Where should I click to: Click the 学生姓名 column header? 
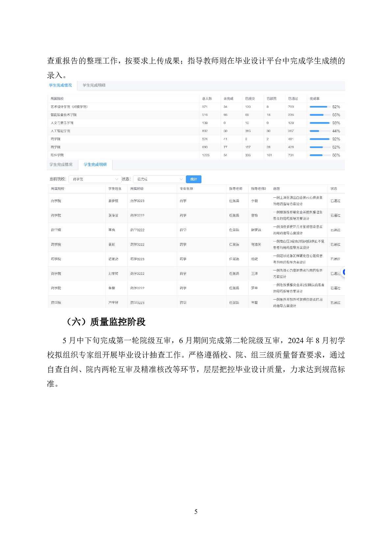(115, 189)
